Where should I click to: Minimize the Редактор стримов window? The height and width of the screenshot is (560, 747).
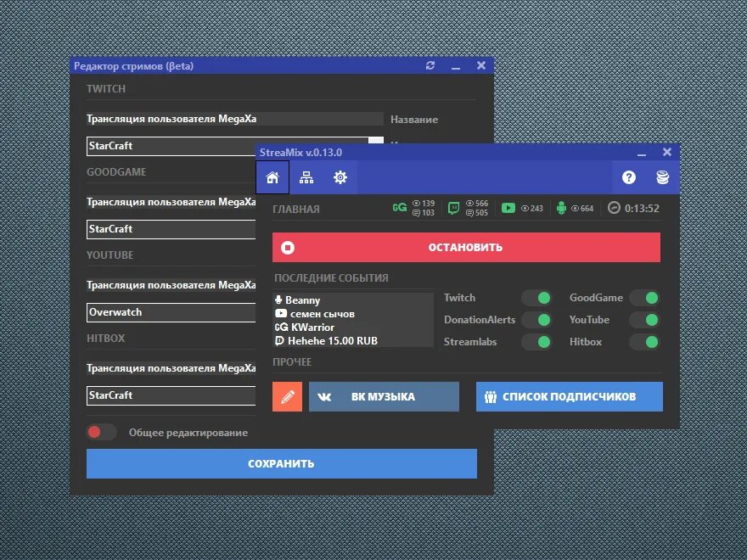(x=456, y=68)
